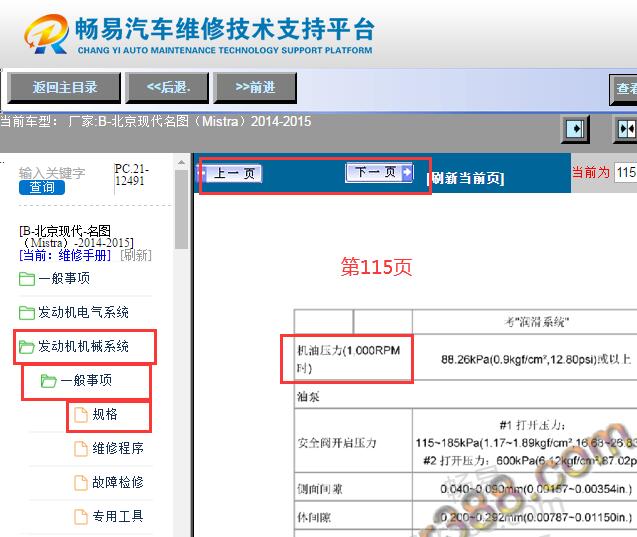This screenshot has height=537, width=637.
Task: Expand the top-level 一般事项 folder
Action: (x=64, y=278)
